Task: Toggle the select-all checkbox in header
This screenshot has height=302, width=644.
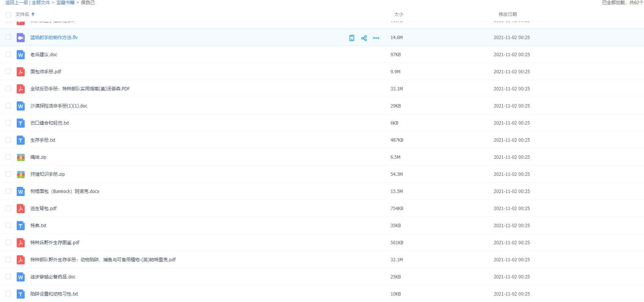Action: (x=8, y=14)
